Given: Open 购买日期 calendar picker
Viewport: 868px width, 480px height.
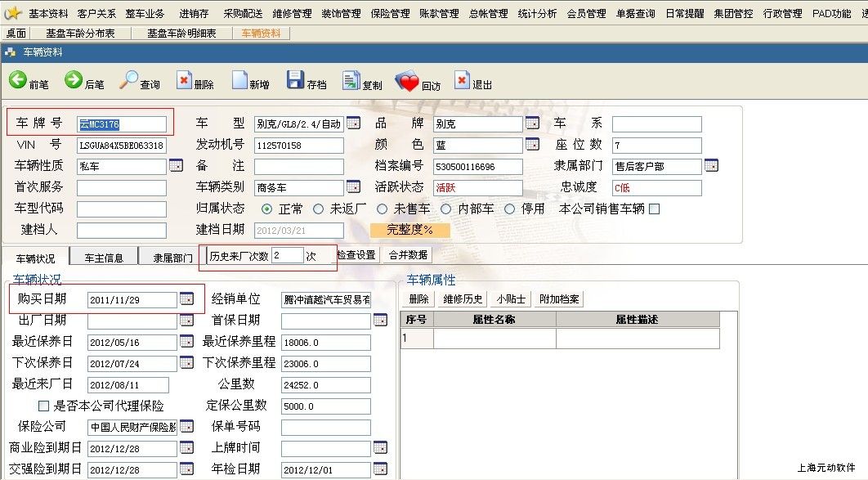Looking at the screenshot, I should (x=186, y=299).
